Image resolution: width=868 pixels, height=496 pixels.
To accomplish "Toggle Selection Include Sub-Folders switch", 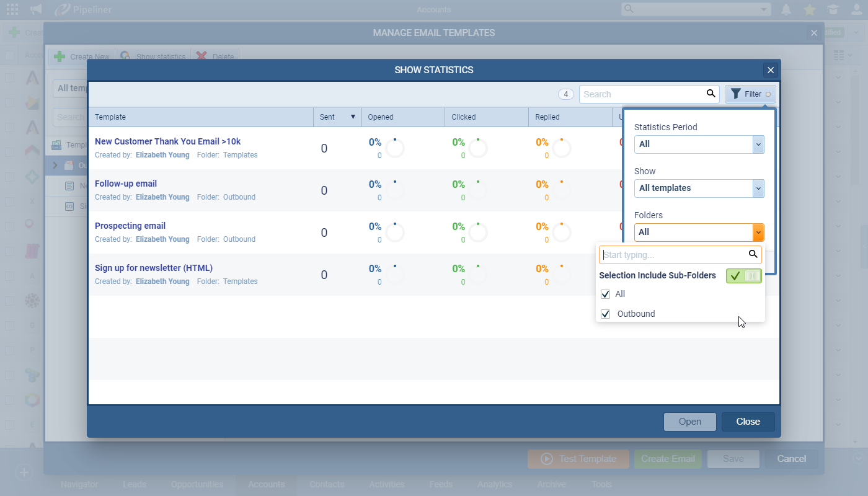I will coord(743,275).
